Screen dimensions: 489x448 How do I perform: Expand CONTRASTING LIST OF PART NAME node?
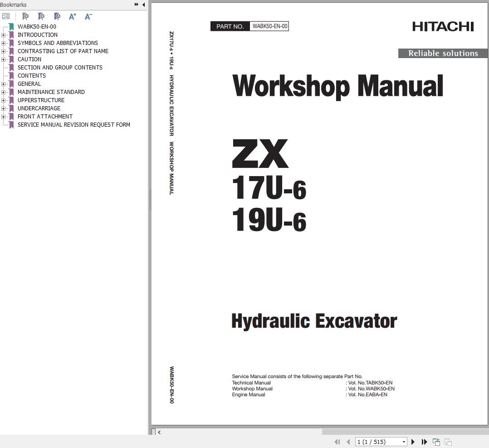click(x=4, y=51)
